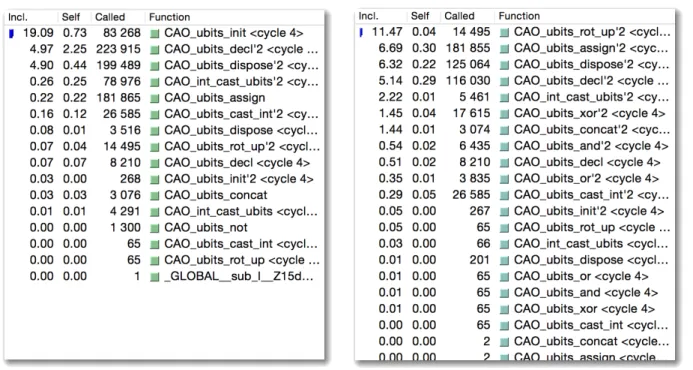Click the 181 855 called count in right panel
693x370 pixels.
[468, 49]
